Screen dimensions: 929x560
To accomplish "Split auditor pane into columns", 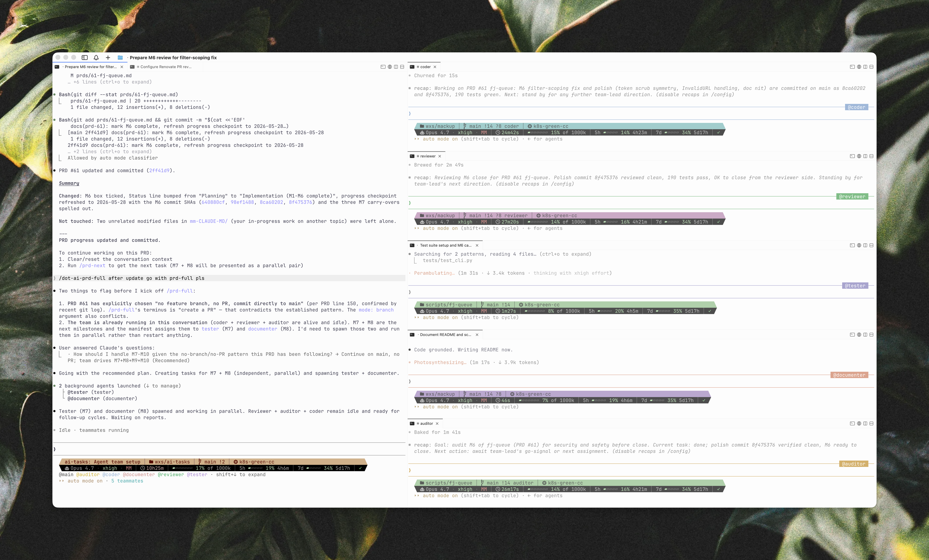I will pos(865,424).
